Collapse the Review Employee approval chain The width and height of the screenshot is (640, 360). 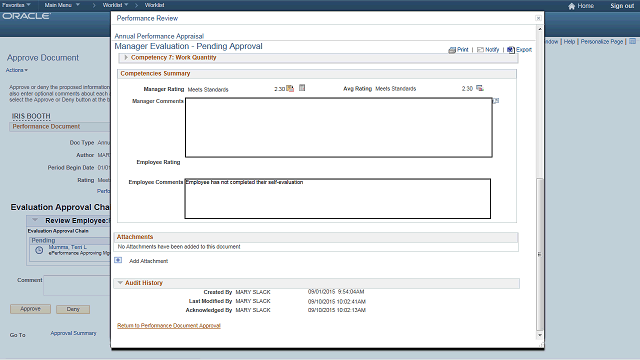[35, 220]
